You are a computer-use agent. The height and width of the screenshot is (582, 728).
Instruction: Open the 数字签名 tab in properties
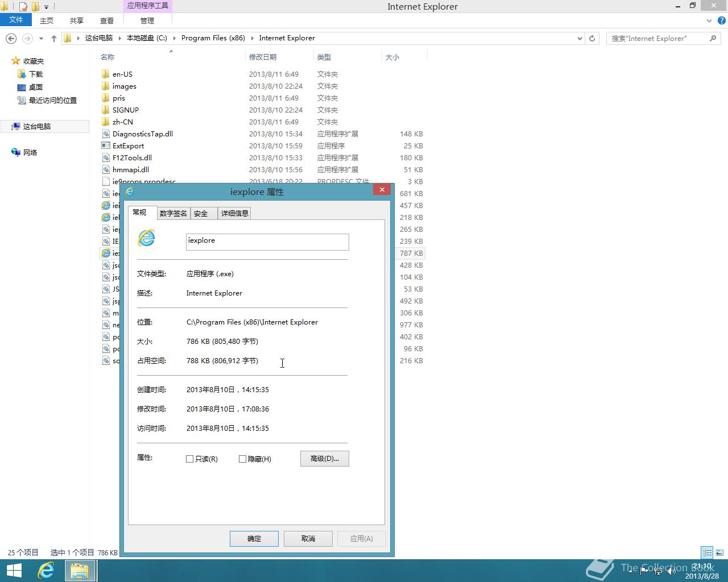(173, 213)
